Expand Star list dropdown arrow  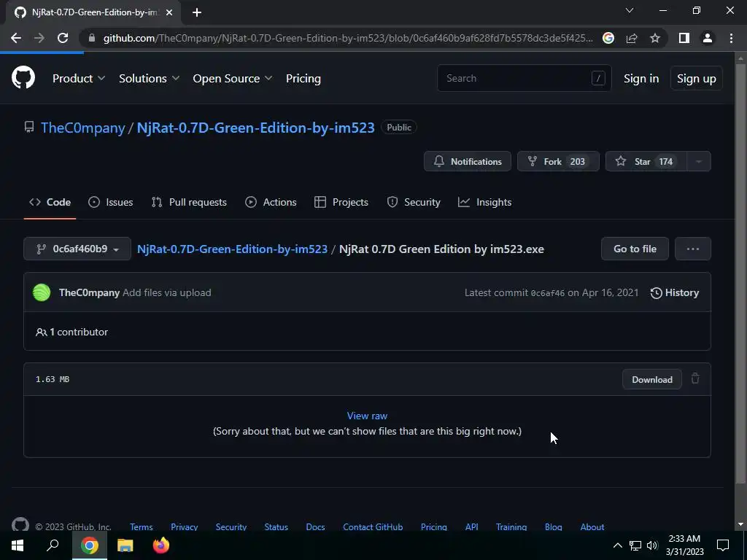tap(699, 161)
